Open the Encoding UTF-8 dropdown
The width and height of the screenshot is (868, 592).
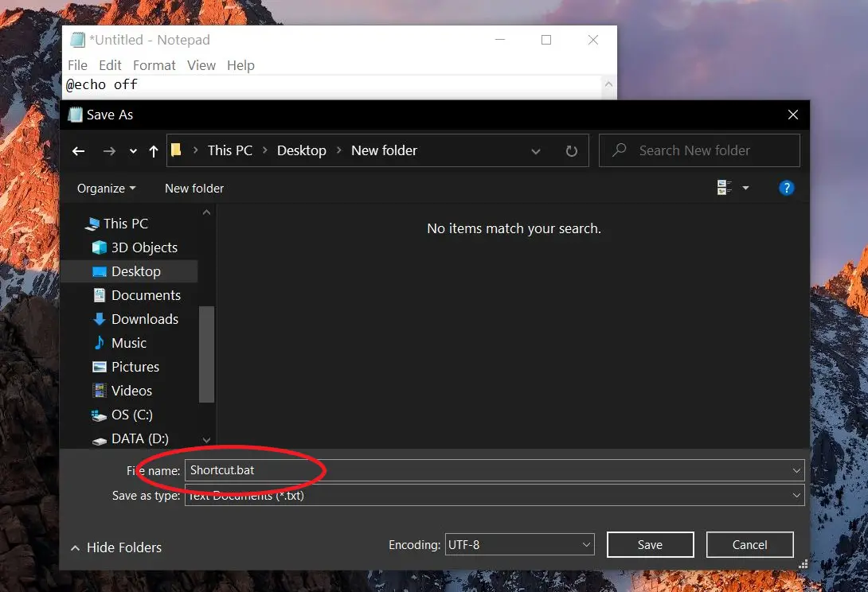coord(519,545)
